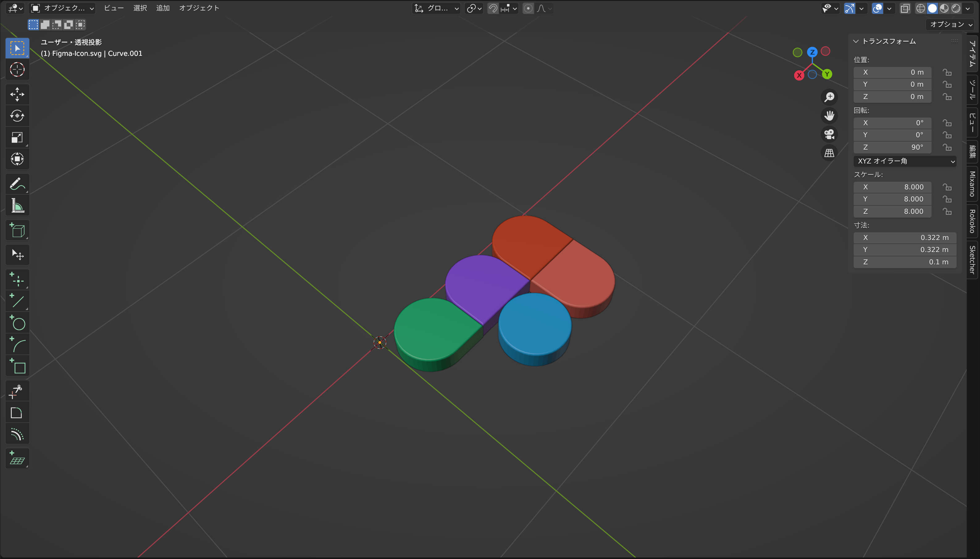
Task: Click the green Y axis on navigation gizmo
Action: [x=827, y=74]
